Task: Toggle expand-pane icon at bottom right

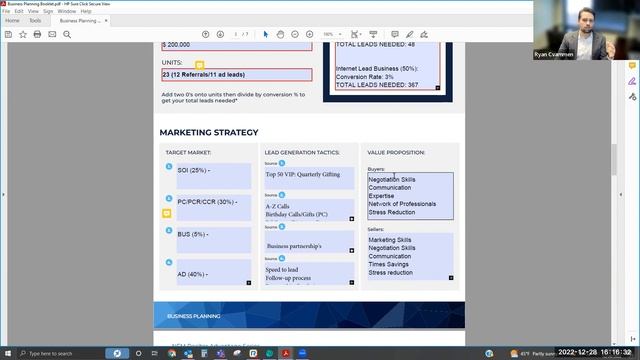Action: tap(632, 339)
